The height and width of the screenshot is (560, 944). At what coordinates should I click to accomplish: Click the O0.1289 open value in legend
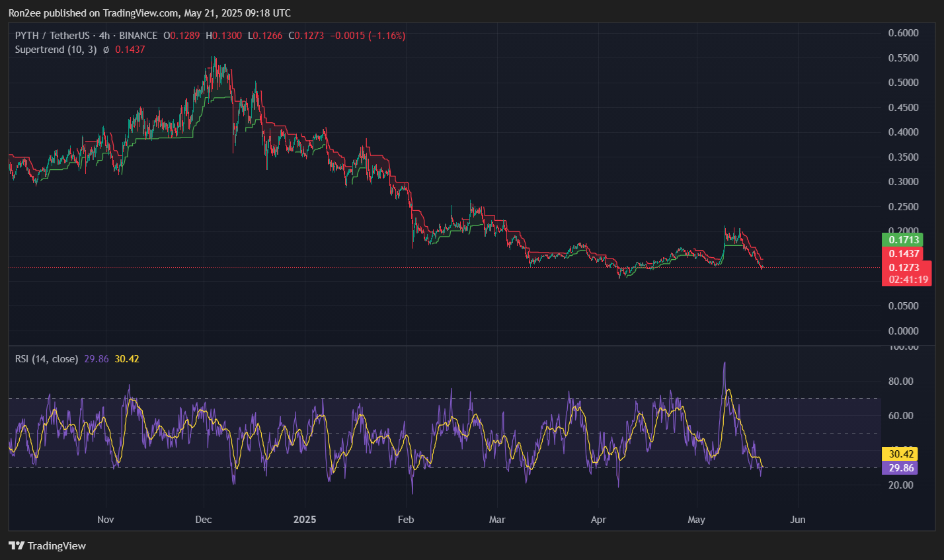(x=182, y=36)
